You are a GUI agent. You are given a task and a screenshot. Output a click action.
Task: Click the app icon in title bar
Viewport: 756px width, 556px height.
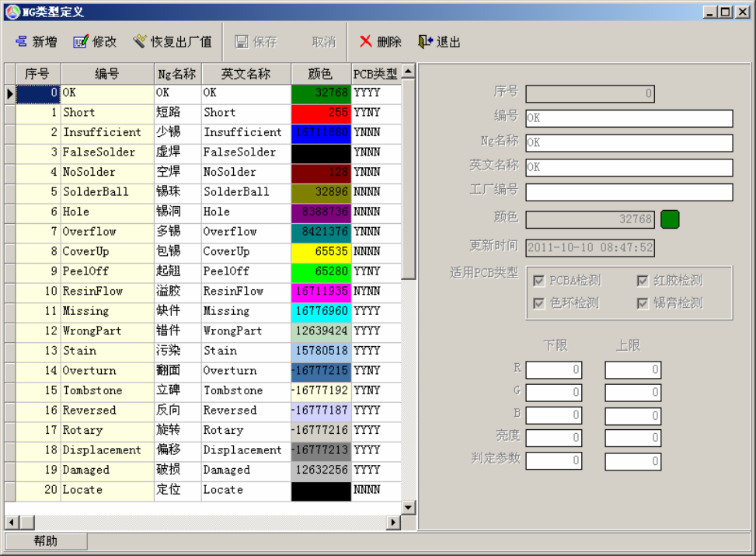[12, 12]
